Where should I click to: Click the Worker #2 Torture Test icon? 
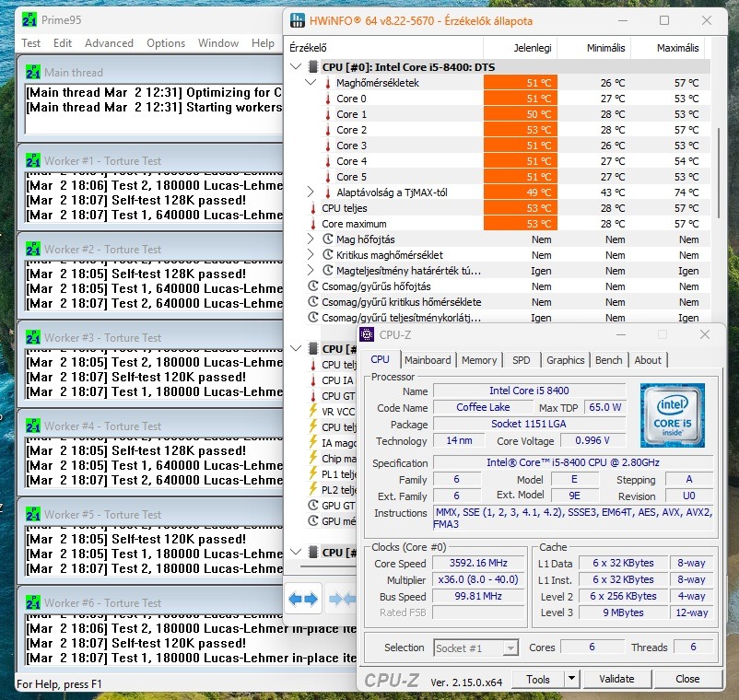pos(33,250)
